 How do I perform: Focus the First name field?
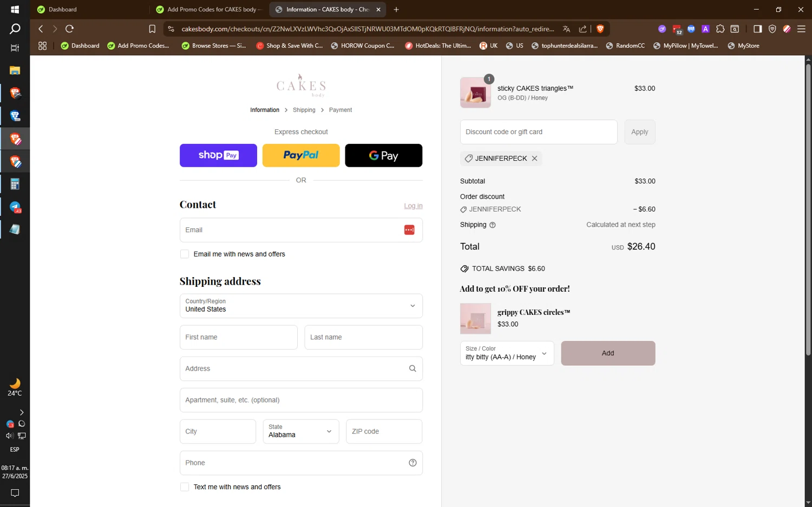pyautogui.click(x=239, y=337)
